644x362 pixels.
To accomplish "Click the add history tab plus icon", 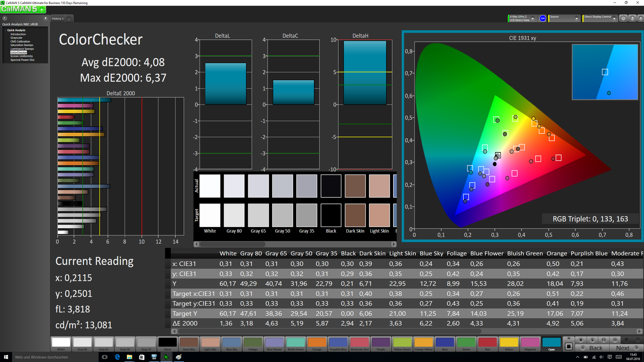I will pyautogui.click(x=69, y=19).
